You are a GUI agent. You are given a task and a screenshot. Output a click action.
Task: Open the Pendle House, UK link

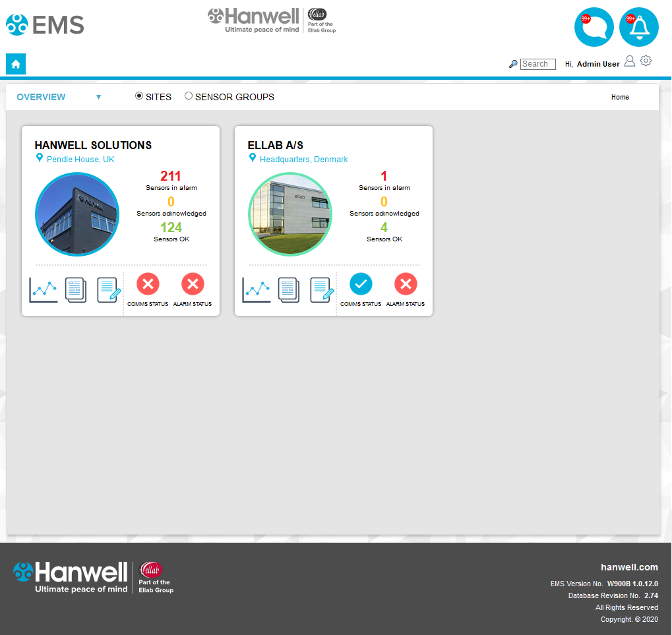80,160
